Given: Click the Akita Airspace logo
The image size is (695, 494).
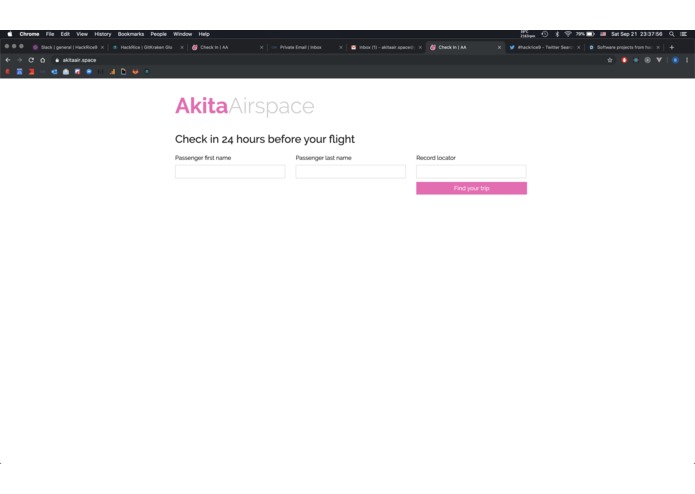Looking at the screenshot, I should (245, 106).
